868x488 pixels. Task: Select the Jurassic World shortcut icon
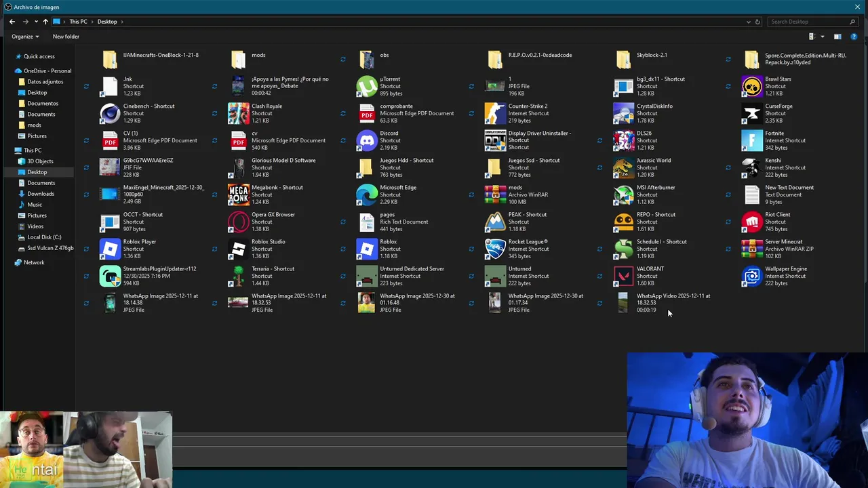623,167
